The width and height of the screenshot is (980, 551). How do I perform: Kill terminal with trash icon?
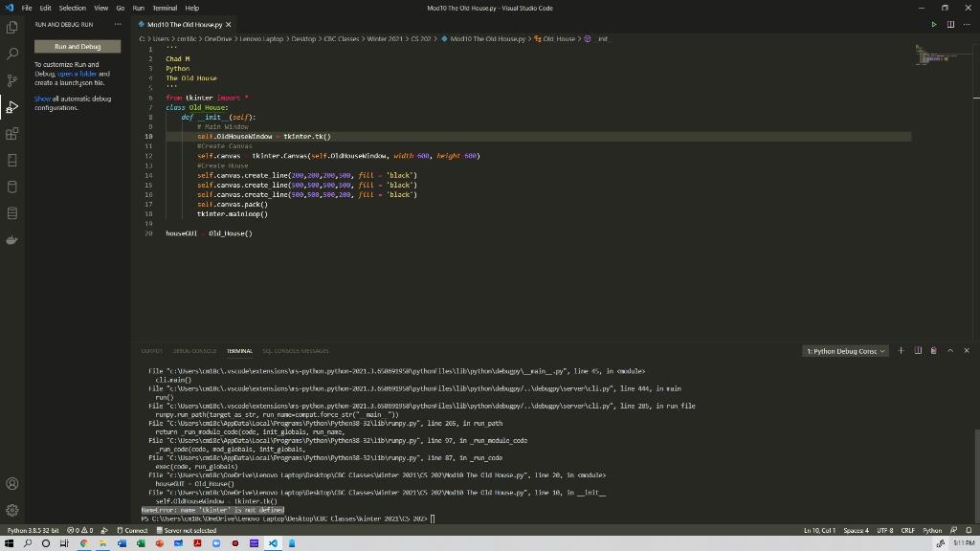pyautogui.click(x=934, y=351)
